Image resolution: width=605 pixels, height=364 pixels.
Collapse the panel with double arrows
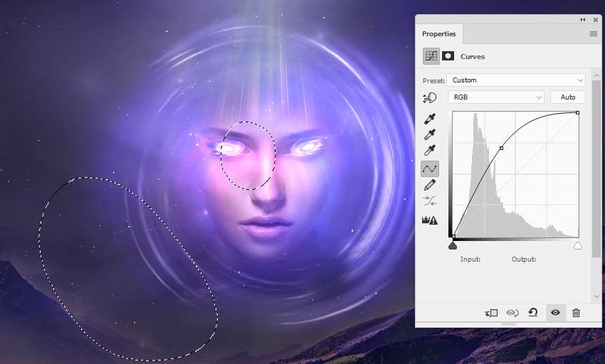(x=583, y=19)
